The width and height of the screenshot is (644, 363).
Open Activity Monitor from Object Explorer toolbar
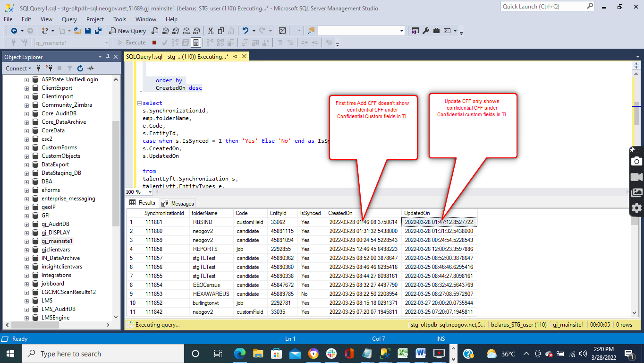[x=91, y=69]
